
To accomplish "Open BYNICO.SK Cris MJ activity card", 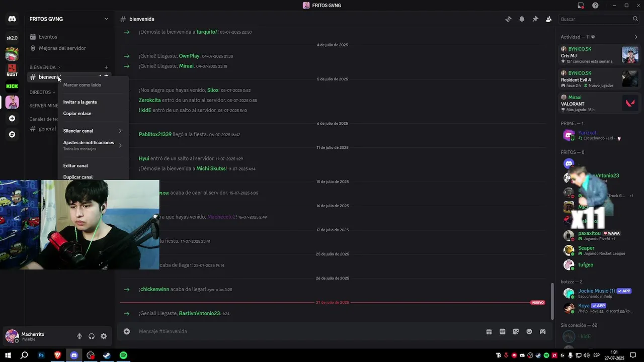I will (x=600, y=55).
